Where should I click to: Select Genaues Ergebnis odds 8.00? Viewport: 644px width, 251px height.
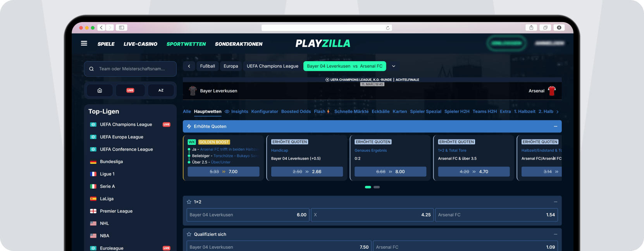[x=390, y=172]
